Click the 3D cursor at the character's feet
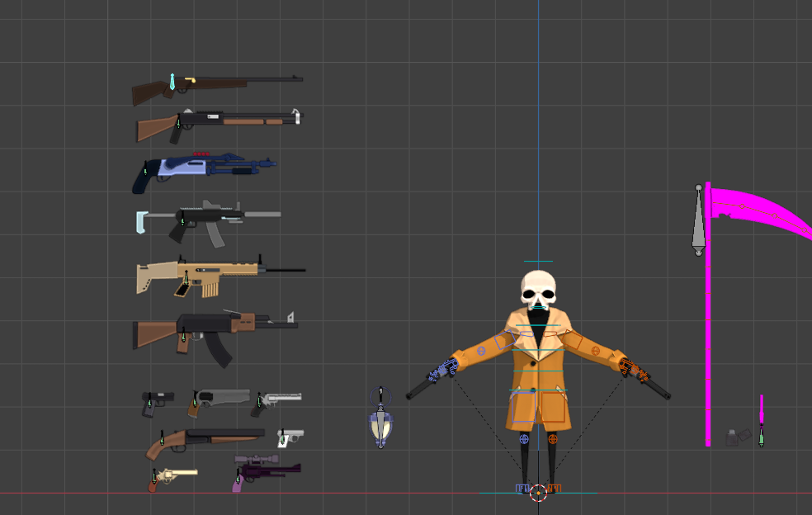The image size is (812, 515). (x=538, y=493)
